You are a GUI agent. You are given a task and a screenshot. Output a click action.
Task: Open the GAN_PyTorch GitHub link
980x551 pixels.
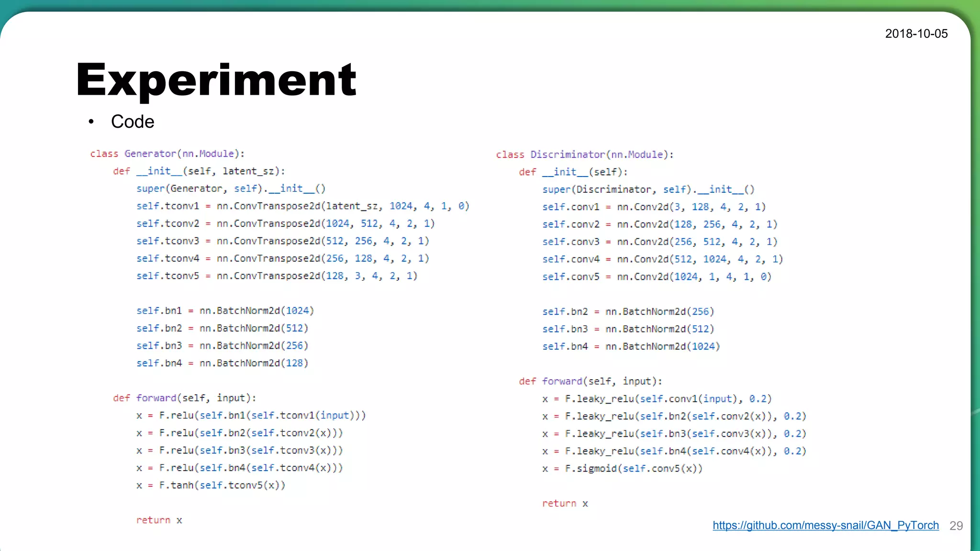(x=825, y=525)
